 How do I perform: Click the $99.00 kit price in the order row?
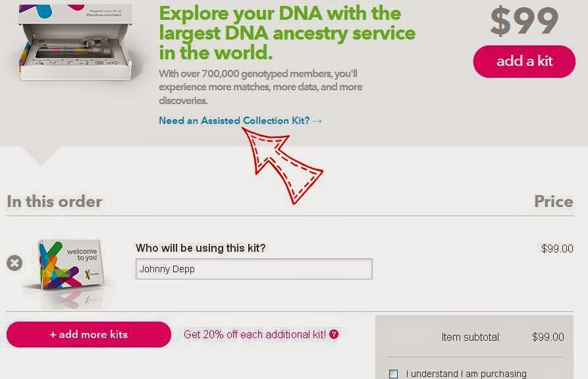coord(556,248)
